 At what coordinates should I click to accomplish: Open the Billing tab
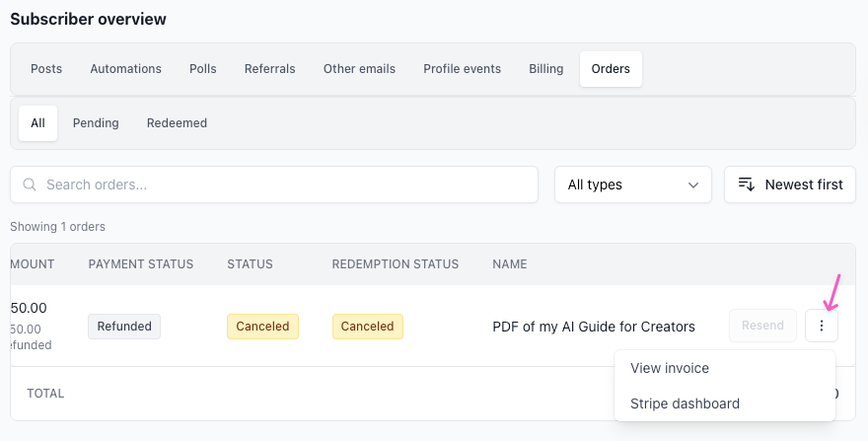click(x=546, y=69)
